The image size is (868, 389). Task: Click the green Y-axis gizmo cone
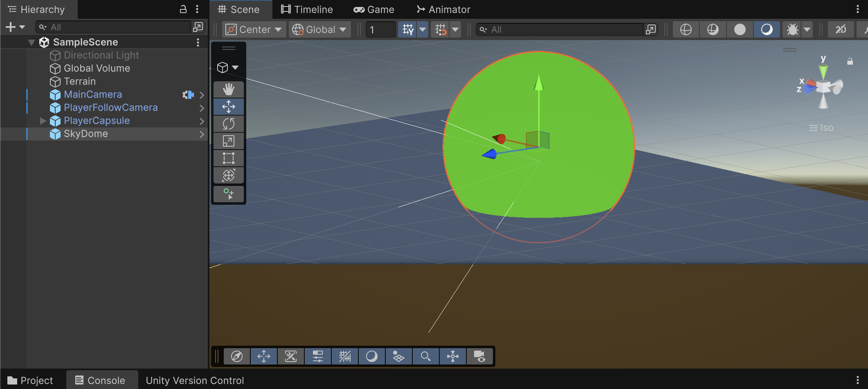(823, 71)
